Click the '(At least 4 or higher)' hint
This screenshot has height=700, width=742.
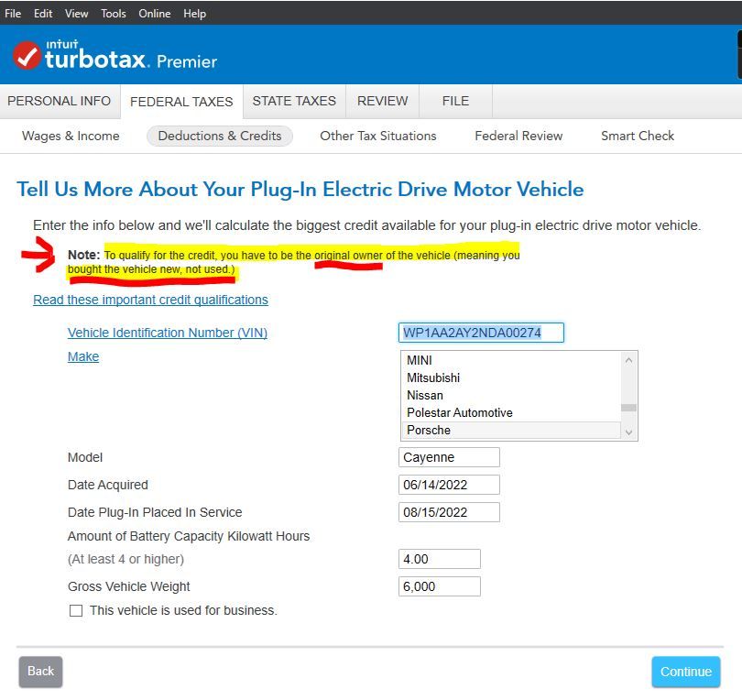[x=125, y=559]
